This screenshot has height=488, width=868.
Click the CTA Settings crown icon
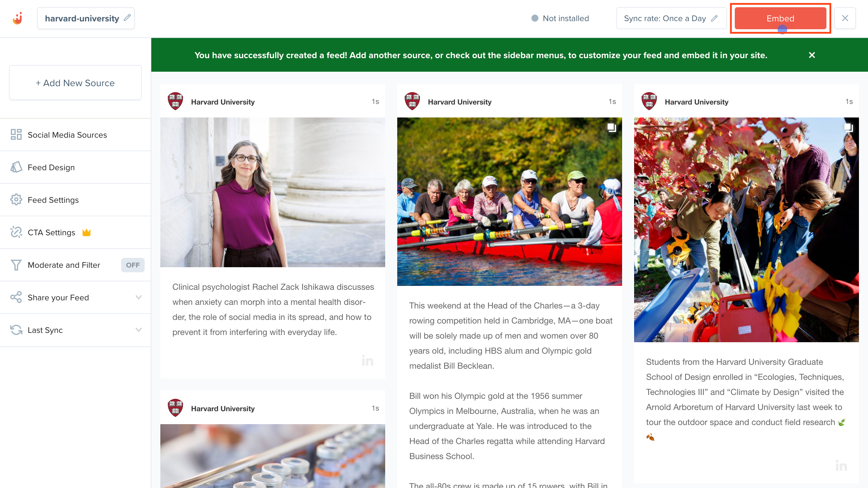(x=86, y=232)
